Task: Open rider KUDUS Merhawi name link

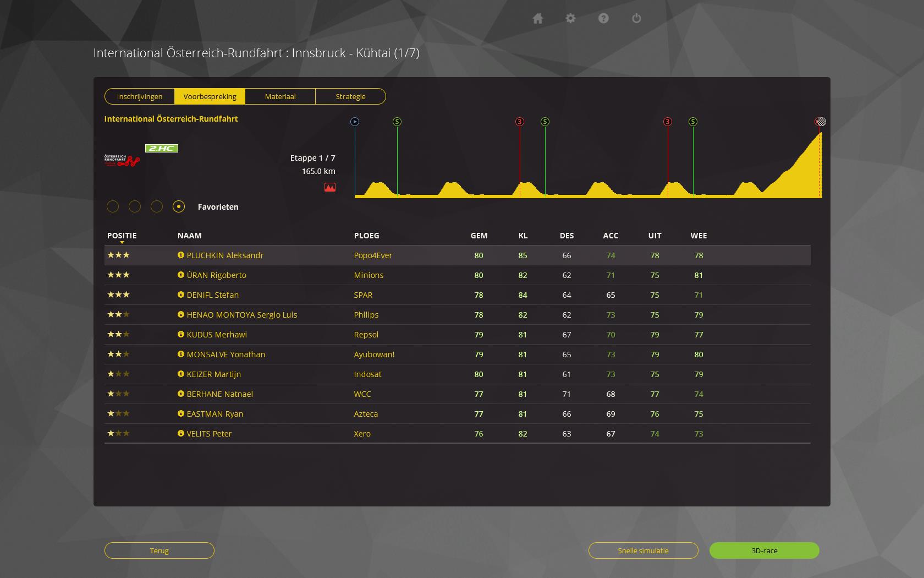Action: click(x=217, y=335)
